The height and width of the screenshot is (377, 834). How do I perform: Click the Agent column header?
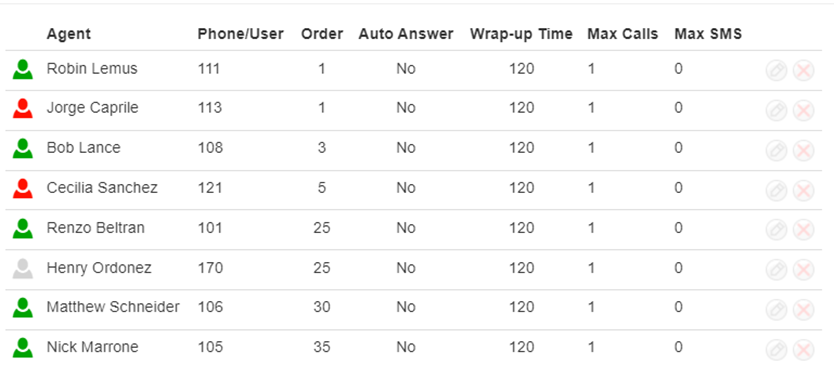[69, 34]
